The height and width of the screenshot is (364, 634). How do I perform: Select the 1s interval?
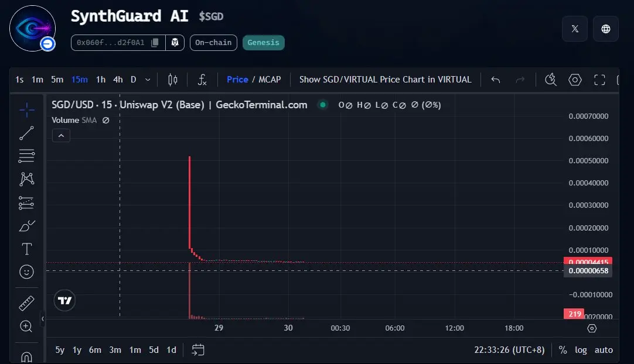tap(19, 80)
